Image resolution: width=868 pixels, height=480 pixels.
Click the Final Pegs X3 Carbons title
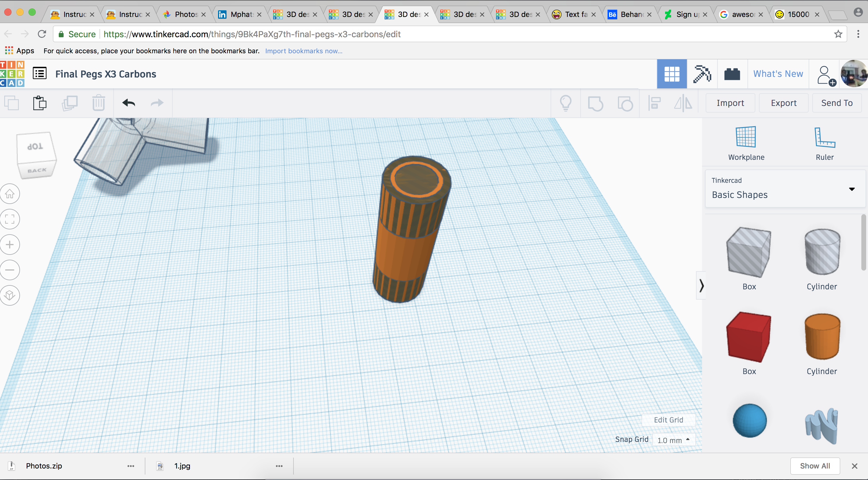tap(106, 74)
